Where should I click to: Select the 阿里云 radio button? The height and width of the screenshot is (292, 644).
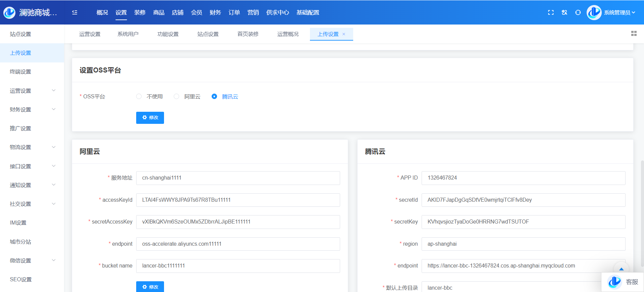[176, 97]
